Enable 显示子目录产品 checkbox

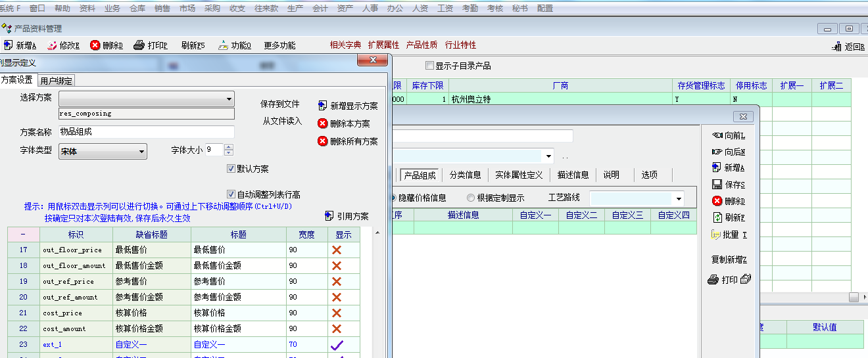click(430, 66)
